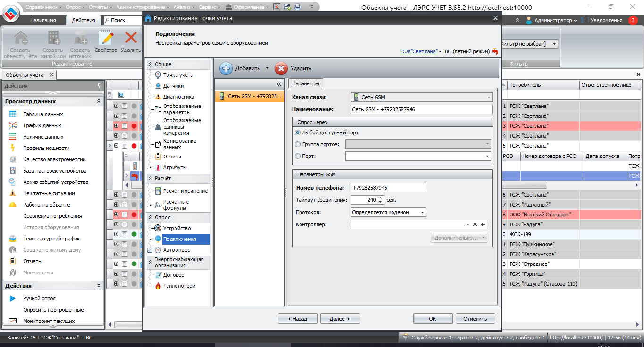644x347 pixels.
Task: Expand the Auto-poll tree node
Action: tap(150, 250)
